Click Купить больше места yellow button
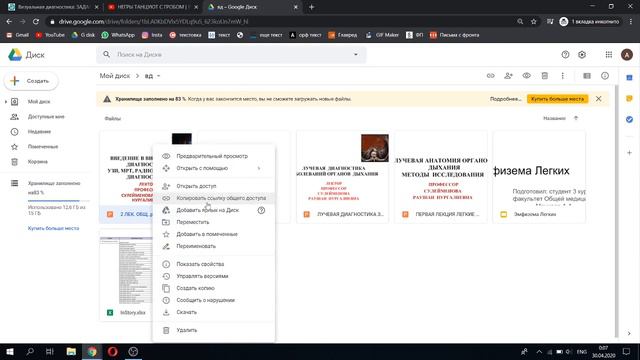Image resolution: width=640 pixels, height=360 pixels. click(x=557, y=99)
